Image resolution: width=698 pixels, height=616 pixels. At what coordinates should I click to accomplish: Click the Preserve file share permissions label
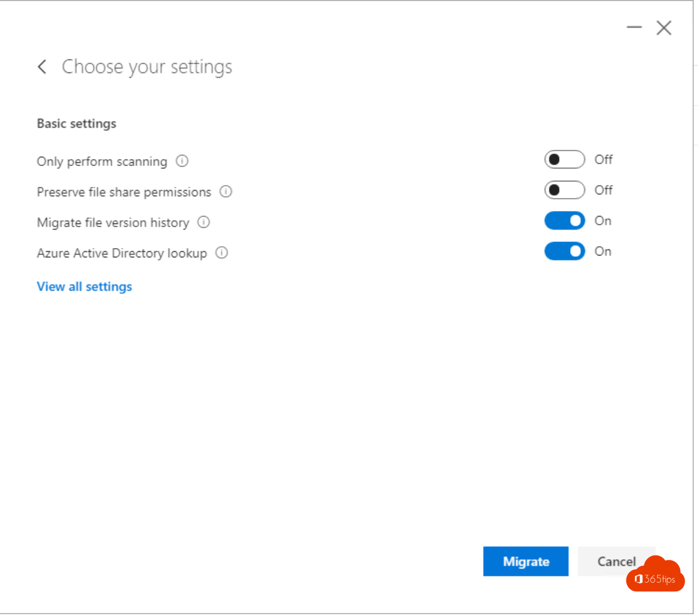124,192
